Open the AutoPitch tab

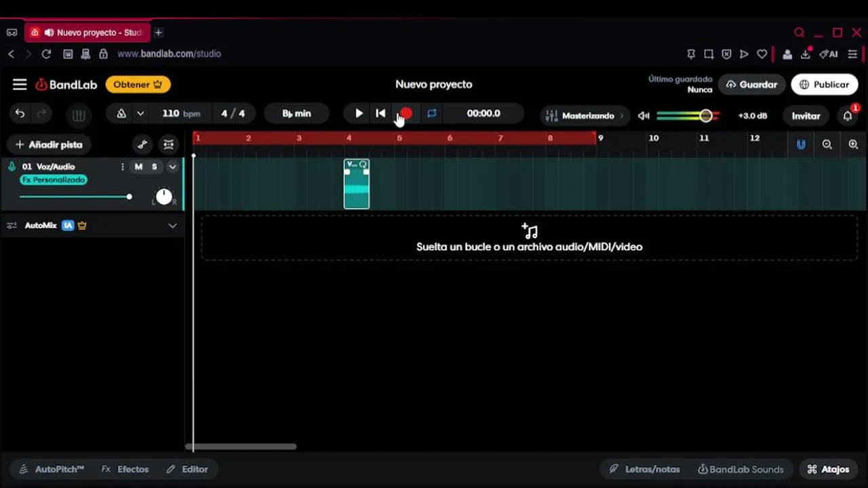[x=52, y=469]
